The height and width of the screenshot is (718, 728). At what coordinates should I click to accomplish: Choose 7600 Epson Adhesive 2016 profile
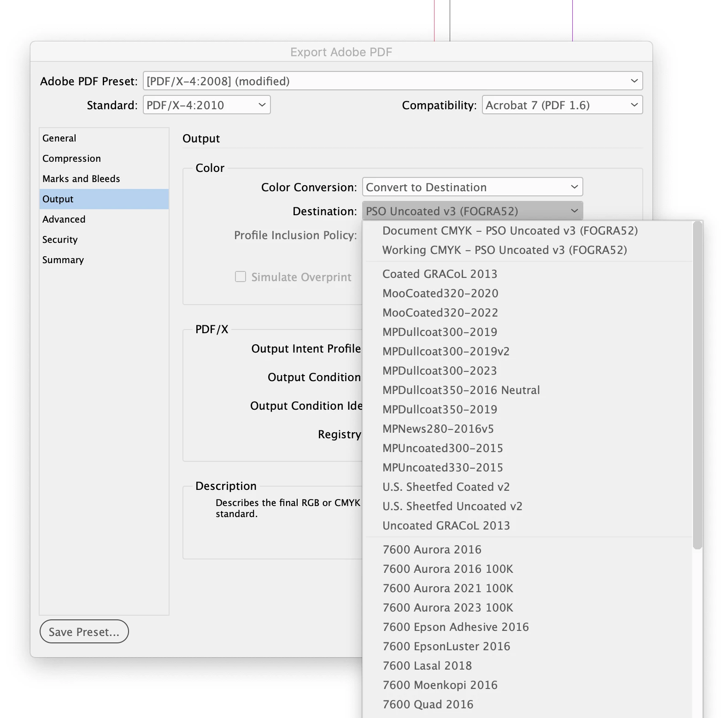pos(528,627)
